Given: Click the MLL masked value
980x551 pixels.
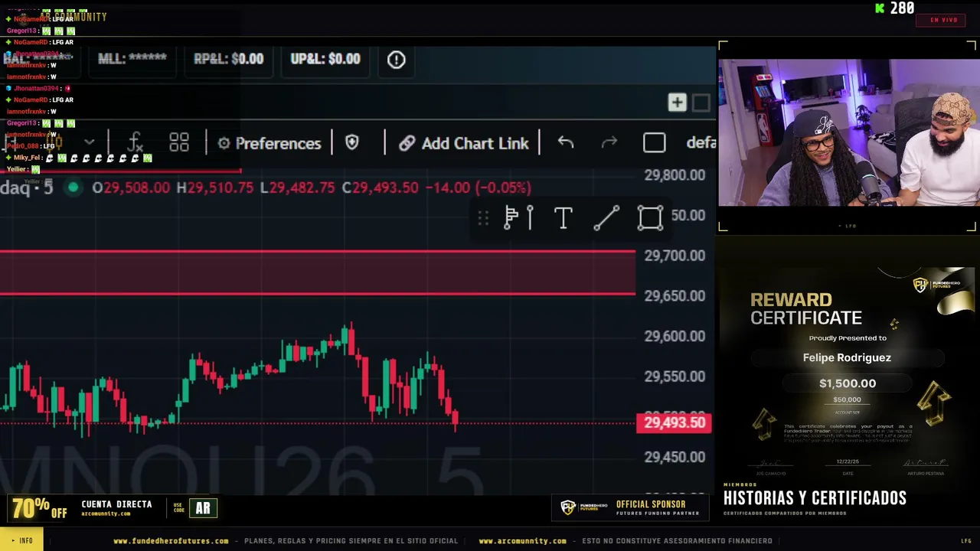Looking at the screenshot, I should click(132, 59).
